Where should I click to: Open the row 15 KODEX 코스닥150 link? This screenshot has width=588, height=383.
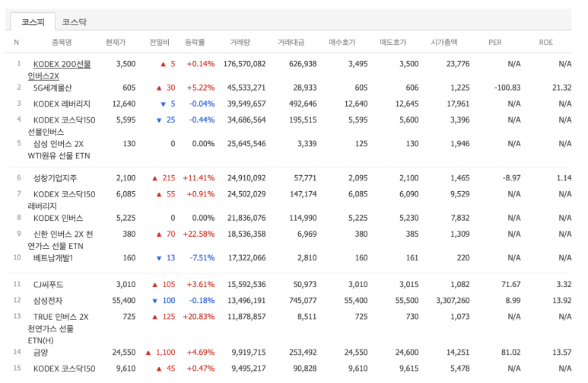click(x=64, y=369)
